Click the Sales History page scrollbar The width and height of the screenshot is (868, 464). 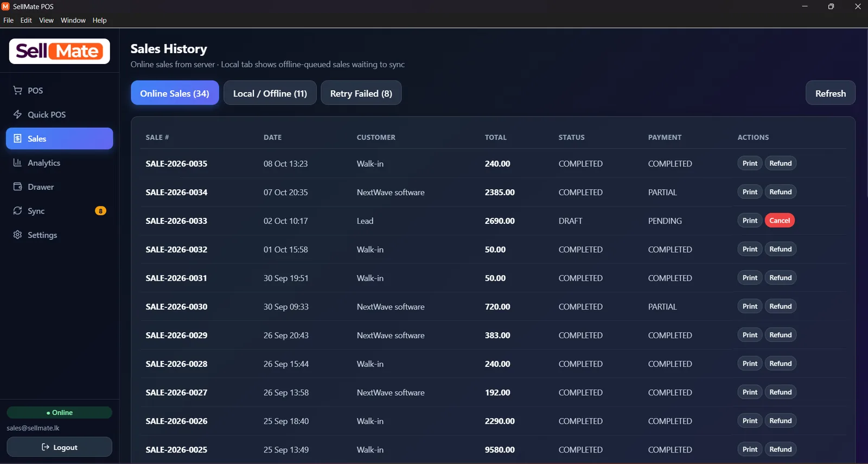[x=866, y=114]
